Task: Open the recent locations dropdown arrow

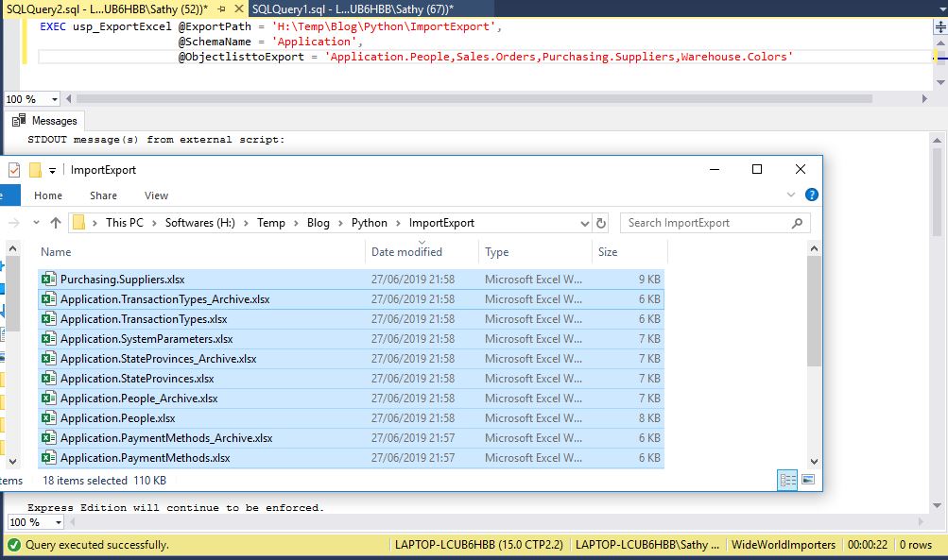Action: coord(37,223)
